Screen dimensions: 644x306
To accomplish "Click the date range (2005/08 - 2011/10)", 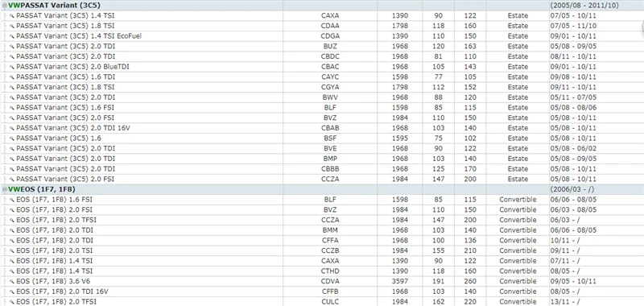I will point(584,6).
